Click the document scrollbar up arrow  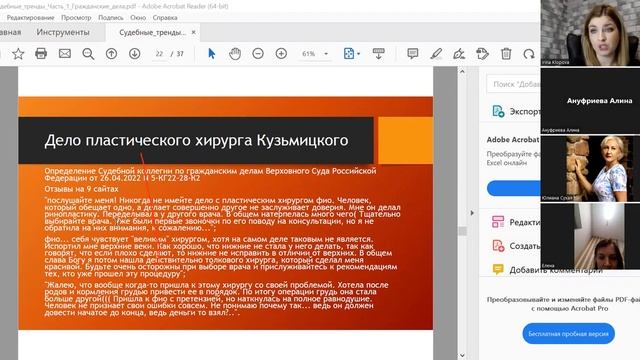pyautogui.click(x=462, y=71)
